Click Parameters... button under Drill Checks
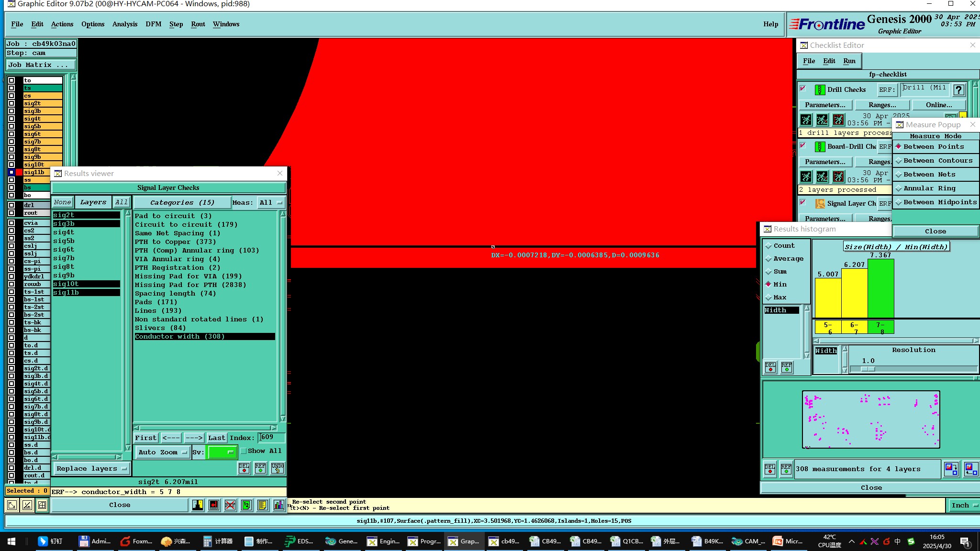Viewport: 980px width, 551px height. [x=825, y=105]
